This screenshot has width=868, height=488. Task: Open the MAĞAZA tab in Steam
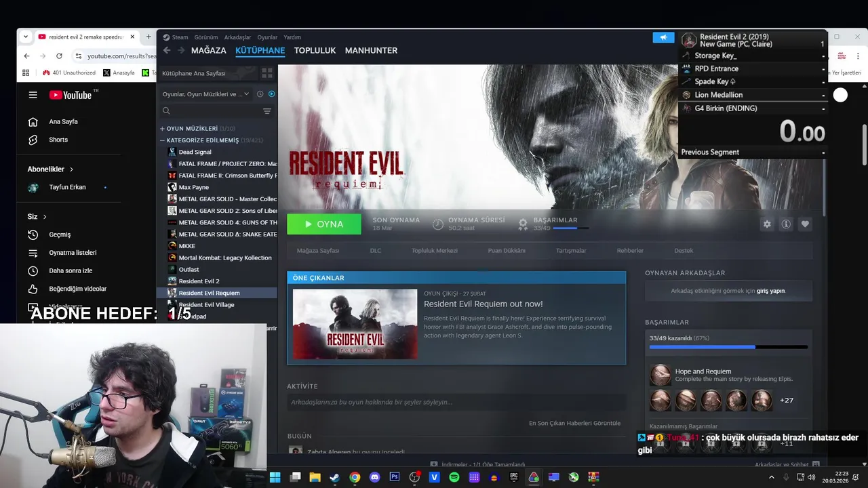click(x=209, y=50)
